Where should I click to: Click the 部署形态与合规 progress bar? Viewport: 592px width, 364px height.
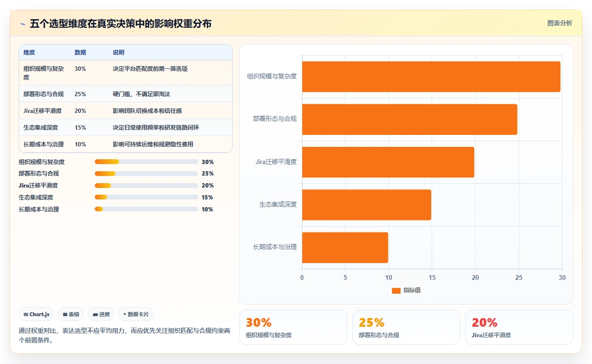pos(146,174)
